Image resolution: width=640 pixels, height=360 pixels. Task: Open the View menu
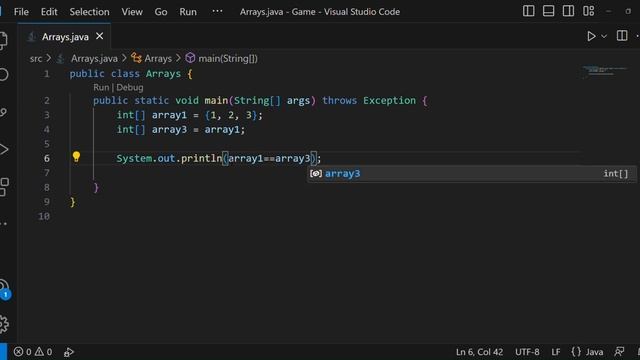point(132,12)
